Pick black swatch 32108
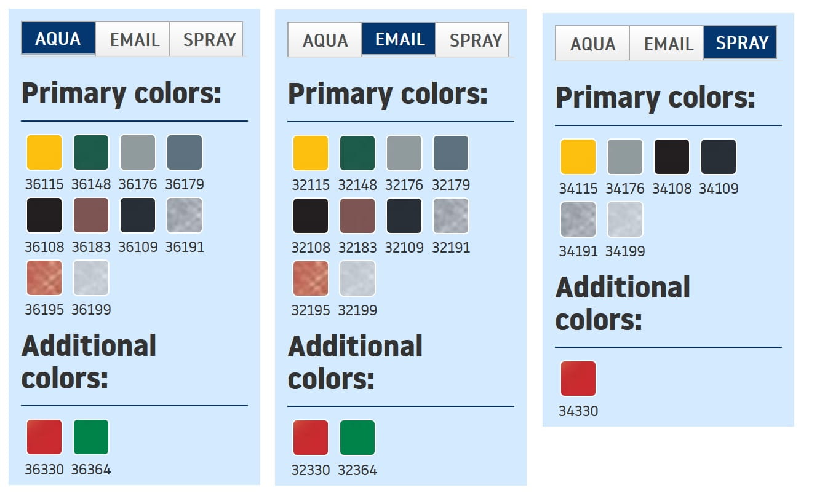The width and height of the screenshot is (817, 504). tap(311, 216)
